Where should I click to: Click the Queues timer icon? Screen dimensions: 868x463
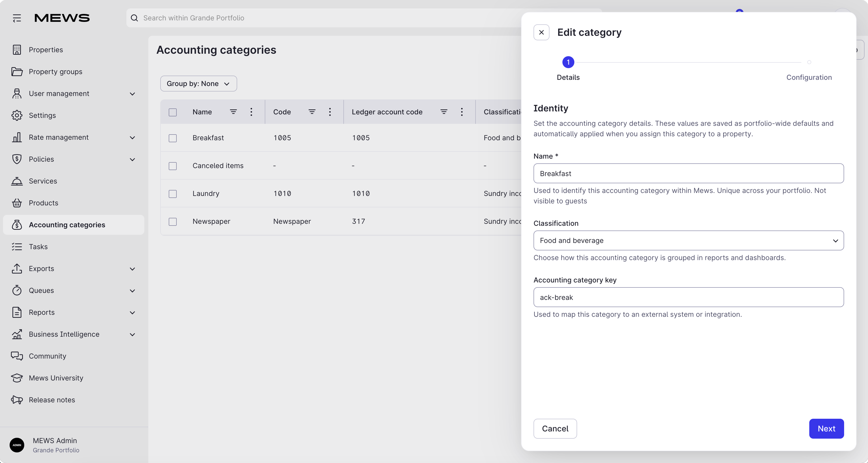point(17,291)
